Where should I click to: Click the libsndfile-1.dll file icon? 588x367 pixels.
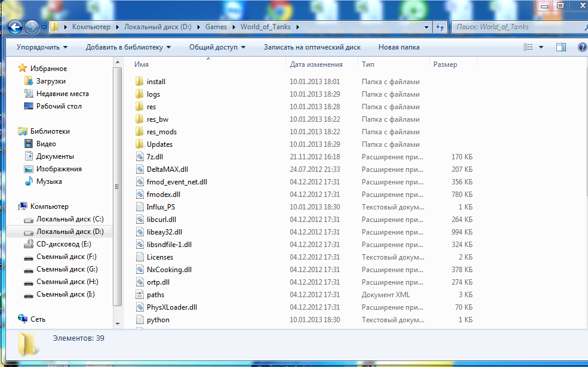click(140, 245)
